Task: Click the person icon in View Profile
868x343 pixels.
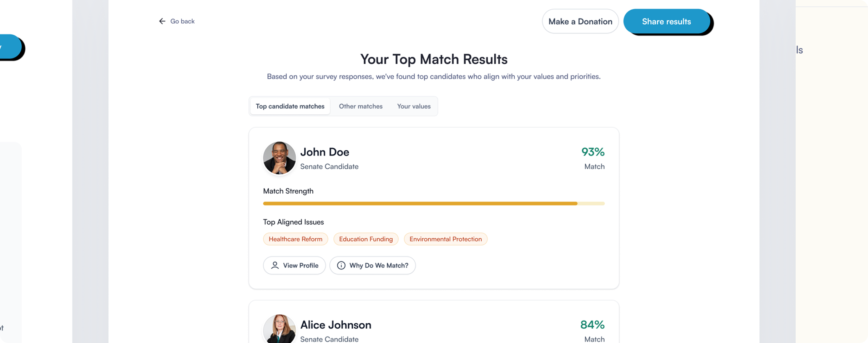Action: tap(275, 265)
